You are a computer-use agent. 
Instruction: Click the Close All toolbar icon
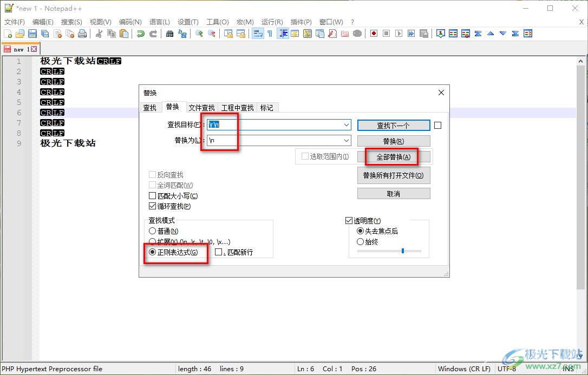pos(70,34)
